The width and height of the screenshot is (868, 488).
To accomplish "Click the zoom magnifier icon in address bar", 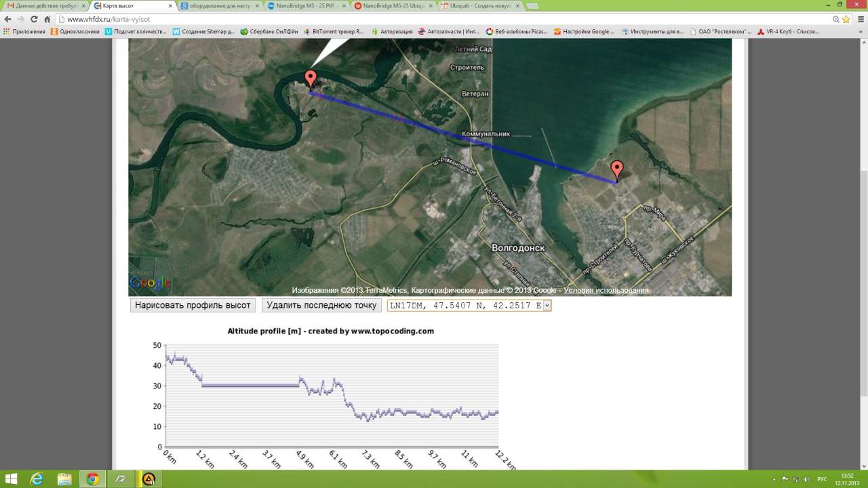I will pos(835,19).
